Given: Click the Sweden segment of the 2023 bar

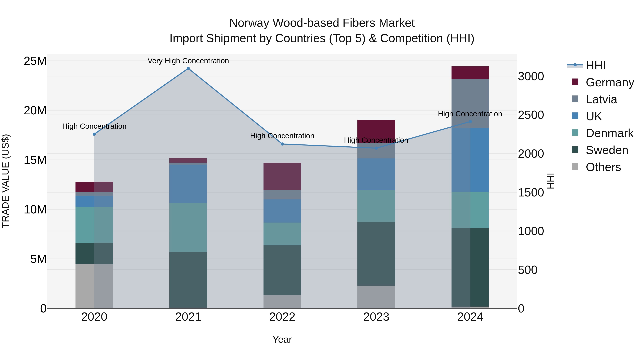Looking at the screenshot, I should (376, 254).
